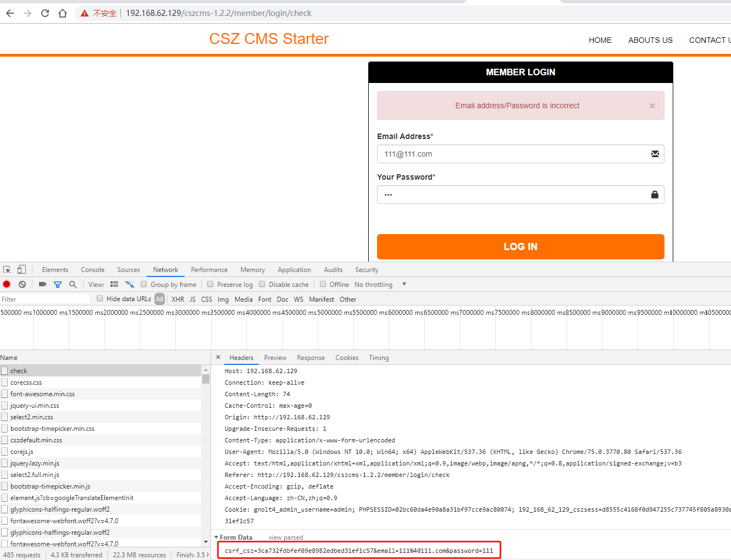Check the Offline checkbox
731x560 pixels.
point(323,284)
